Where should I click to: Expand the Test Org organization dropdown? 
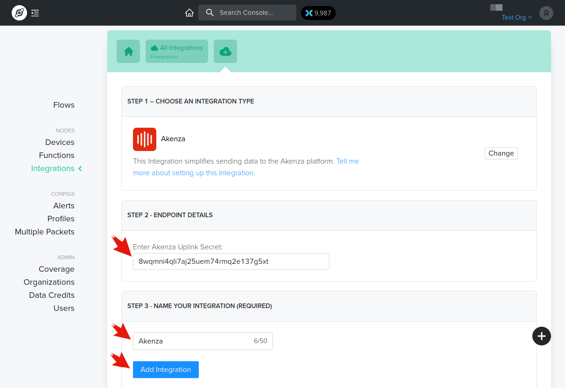tap(516, 17)
